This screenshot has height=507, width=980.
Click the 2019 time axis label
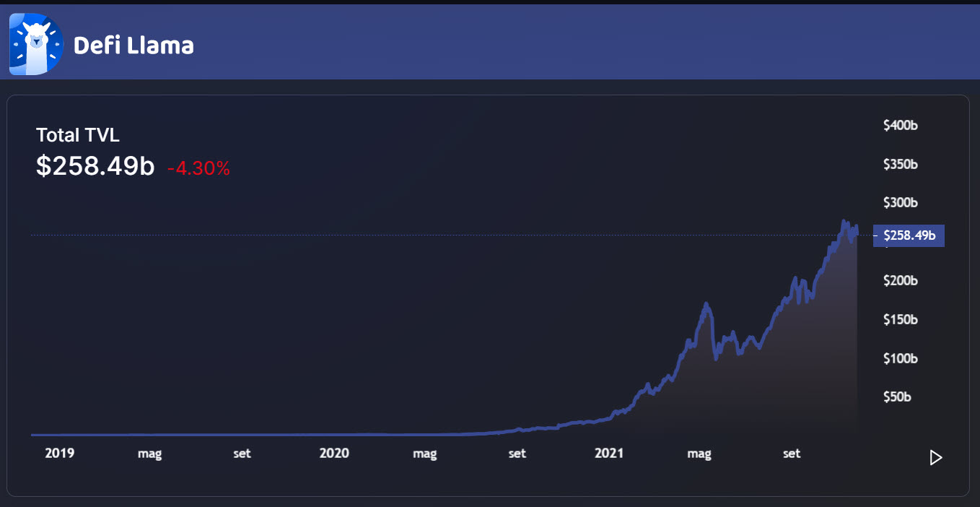[x=60, y=453]
